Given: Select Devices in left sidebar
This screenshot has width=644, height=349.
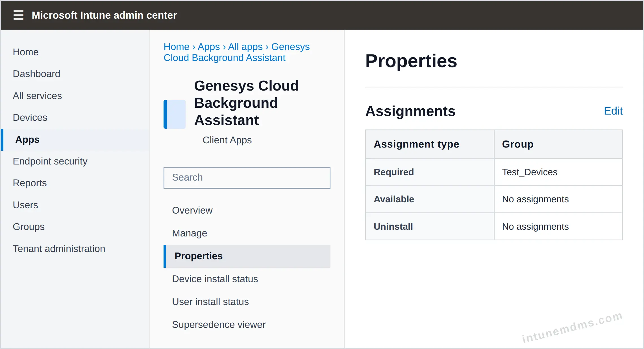Looking at the screenshot, I should pyautogui.click(x=30, y=117).
